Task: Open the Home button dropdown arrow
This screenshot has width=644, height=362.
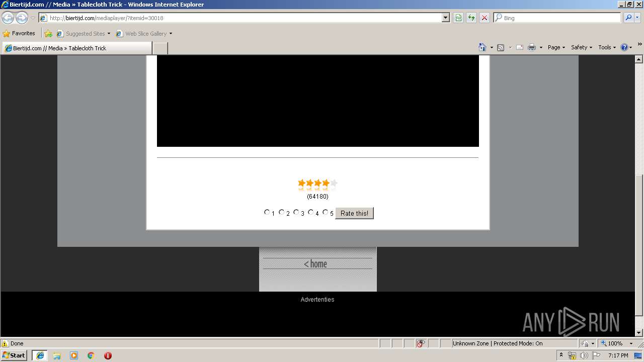Action: [492, 47]
